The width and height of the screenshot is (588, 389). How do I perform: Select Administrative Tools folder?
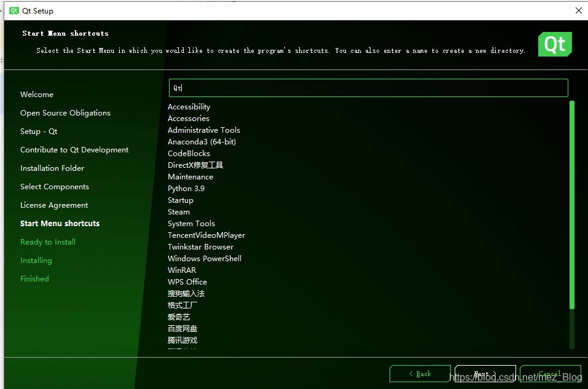point(204,130)
